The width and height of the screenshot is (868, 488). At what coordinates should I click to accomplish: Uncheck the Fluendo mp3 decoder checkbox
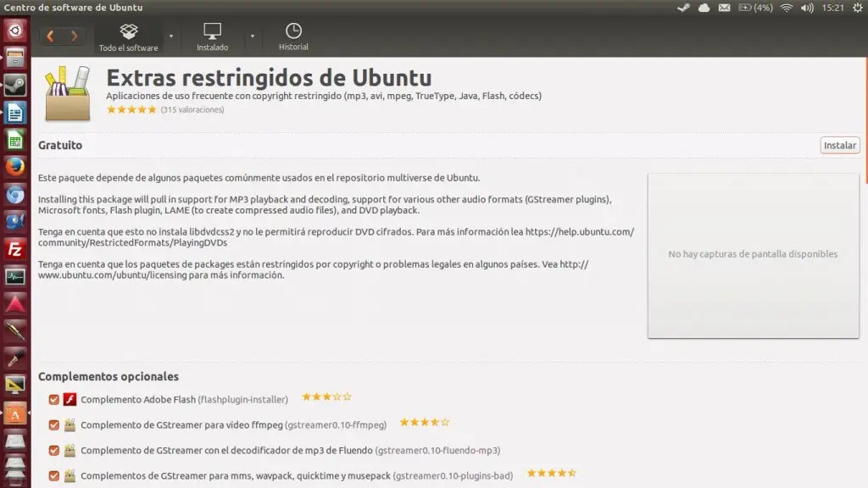pos(53,451)
